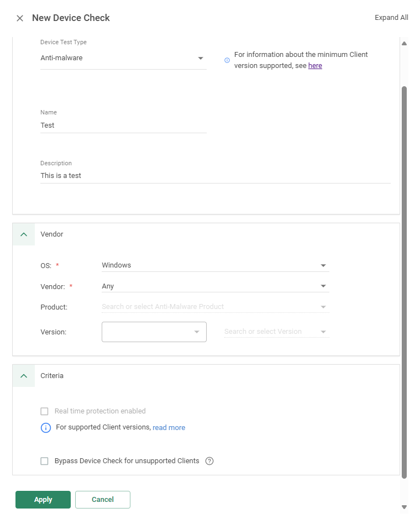Uncheck the Real time protection option
The width and height of the screenshot is (420, 524).
tap(44, 411)
